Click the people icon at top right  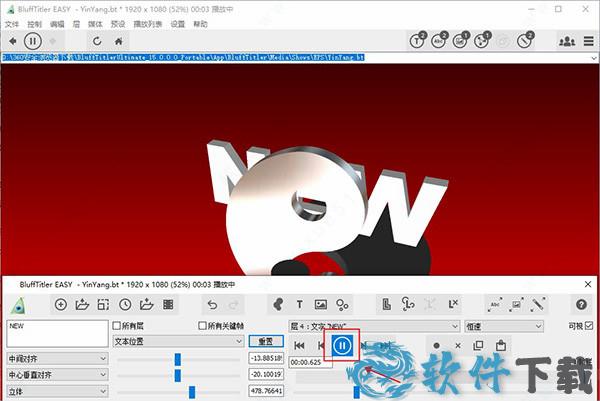tap(567, 41)
